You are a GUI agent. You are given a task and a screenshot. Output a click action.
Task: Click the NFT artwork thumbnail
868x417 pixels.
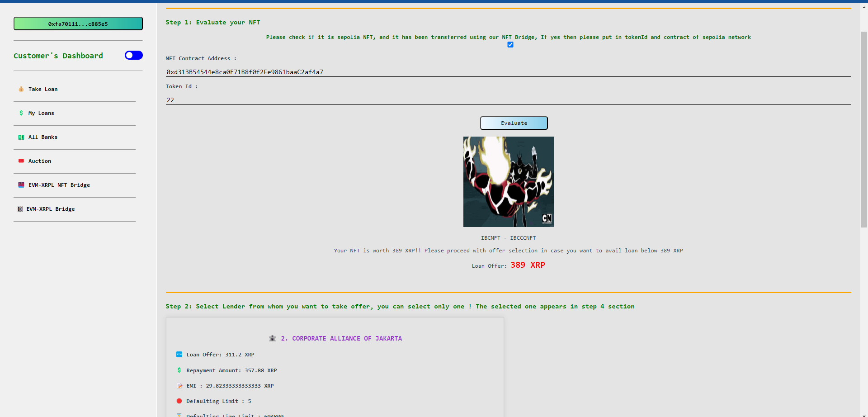tap(509, 182)
